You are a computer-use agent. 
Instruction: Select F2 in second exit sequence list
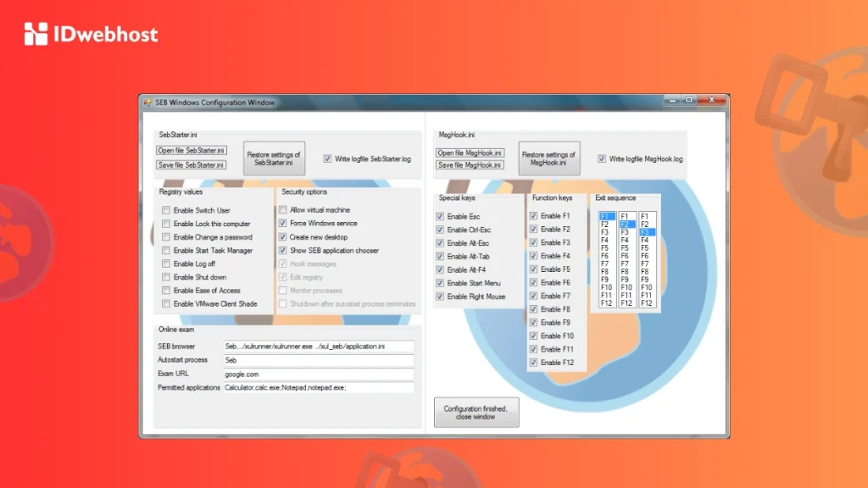(626, 224)
